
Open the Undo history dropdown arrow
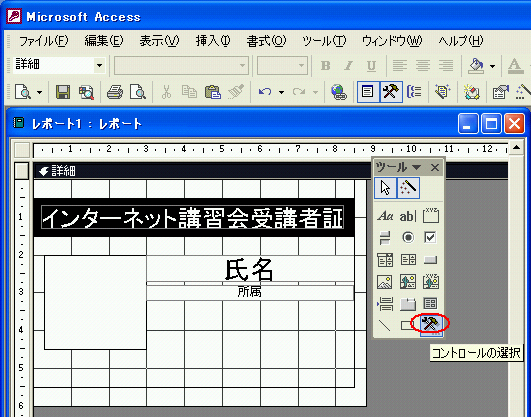coord(281,92)
